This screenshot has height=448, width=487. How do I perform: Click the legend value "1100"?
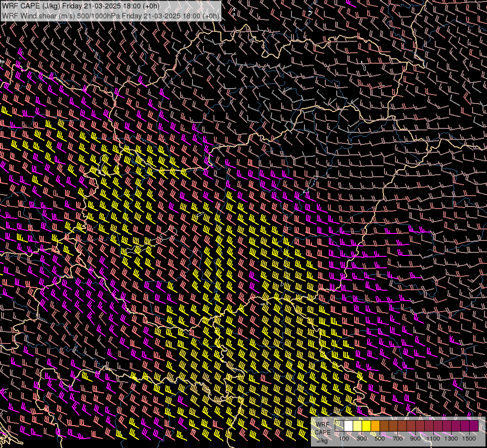coord(433,439)
